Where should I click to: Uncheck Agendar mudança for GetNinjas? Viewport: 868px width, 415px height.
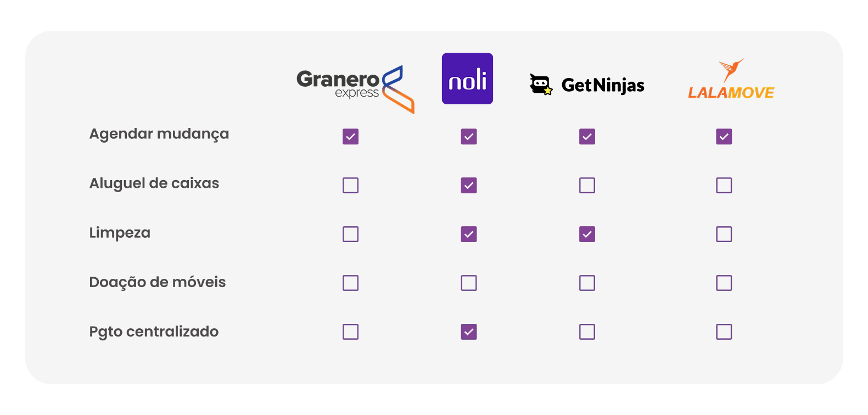(587, 137)
